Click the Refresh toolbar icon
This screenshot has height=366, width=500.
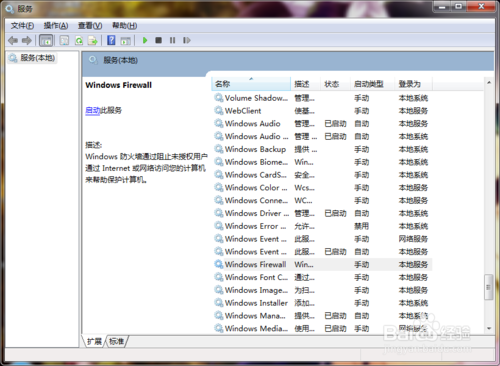[79, 41]
